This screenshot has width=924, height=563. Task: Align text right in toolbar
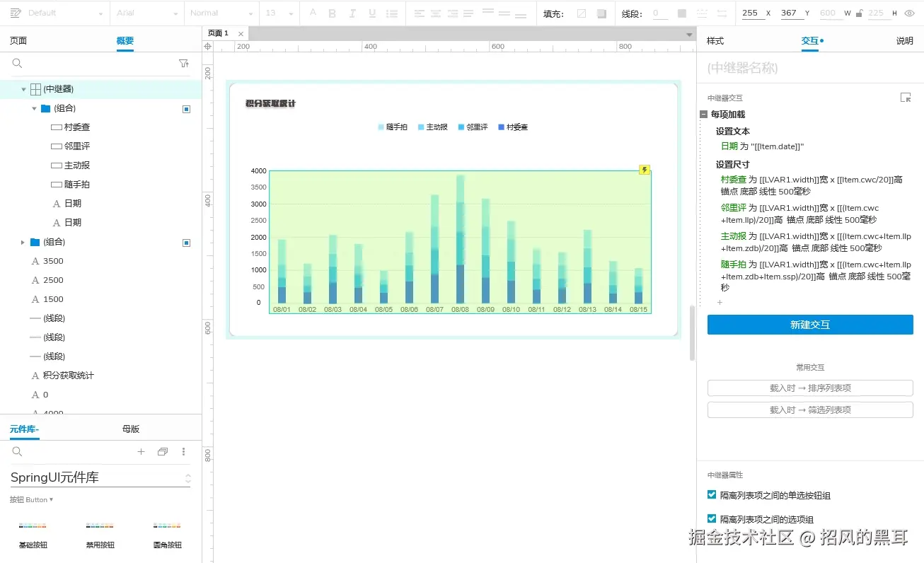point(452,13)
